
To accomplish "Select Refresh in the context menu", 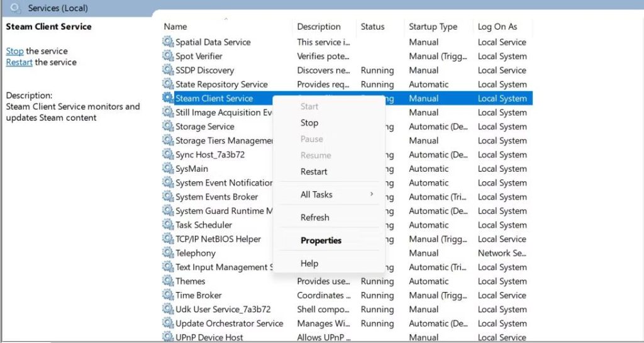I will tap(314, 218).
